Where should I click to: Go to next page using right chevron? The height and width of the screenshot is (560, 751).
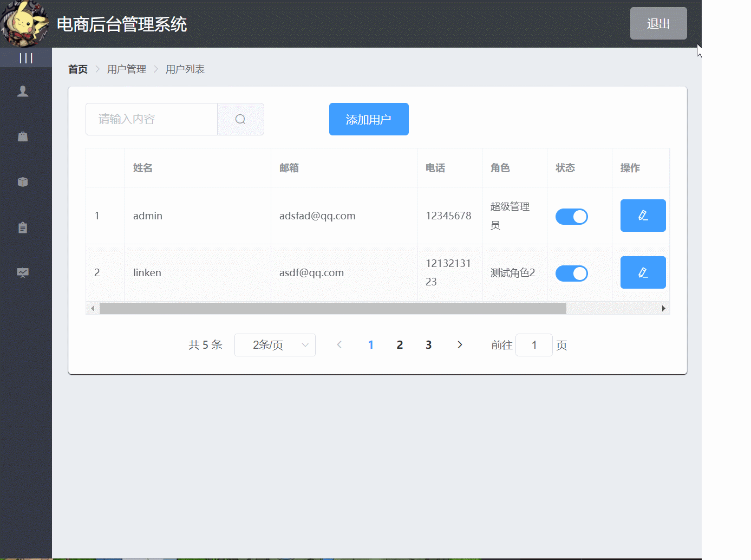coord(460,345)
